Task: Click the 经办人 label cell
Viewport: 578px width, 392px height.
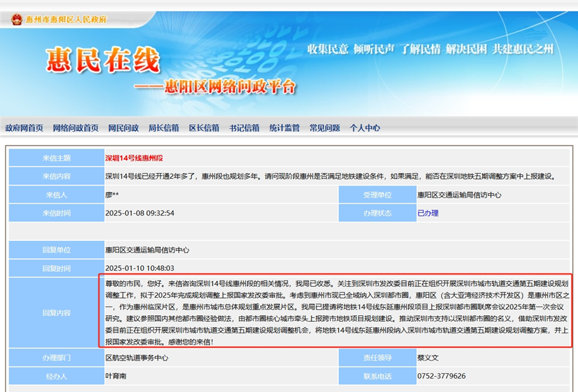Action: click(x=56, y=376)
